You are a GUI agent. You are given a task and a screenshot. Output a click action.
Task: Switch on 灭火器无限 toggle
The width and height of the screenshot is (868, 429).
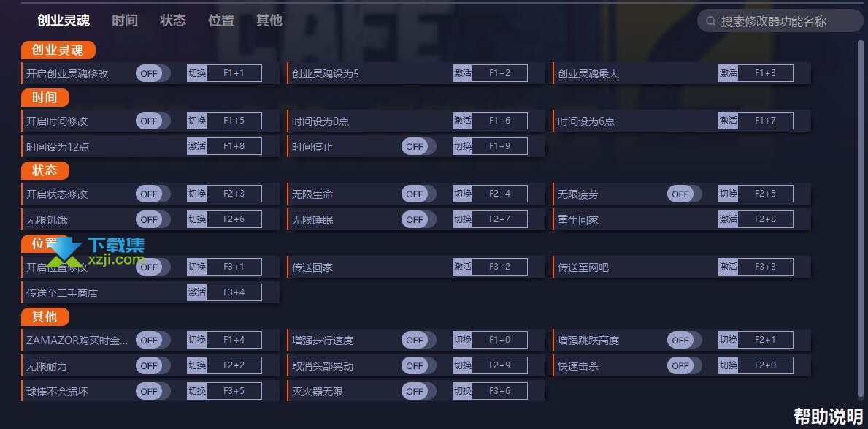418,391
